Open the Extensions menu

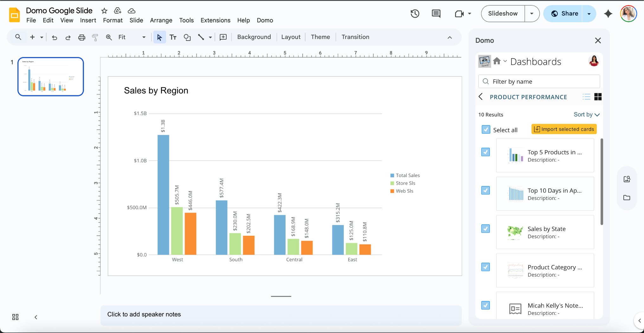pyautogui.click(x=216, y=20)
